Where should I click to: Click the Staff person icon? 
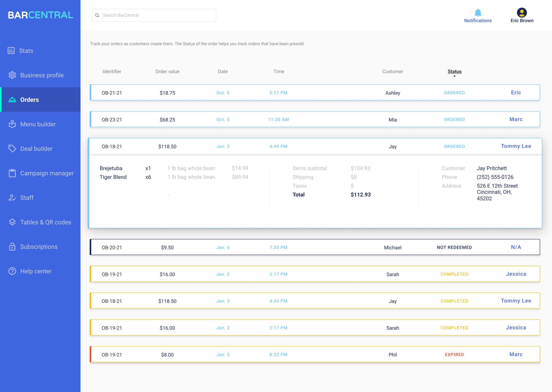[12, 198]
